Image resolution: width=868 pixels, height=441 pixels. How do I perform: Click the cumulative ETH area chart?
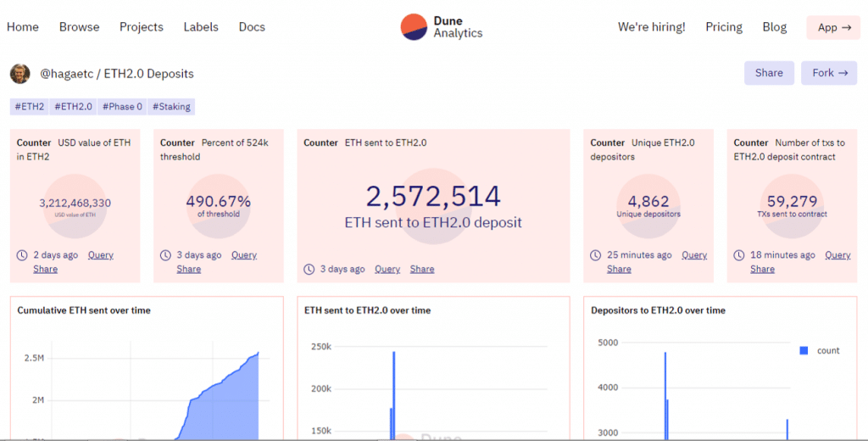[227, 407]
